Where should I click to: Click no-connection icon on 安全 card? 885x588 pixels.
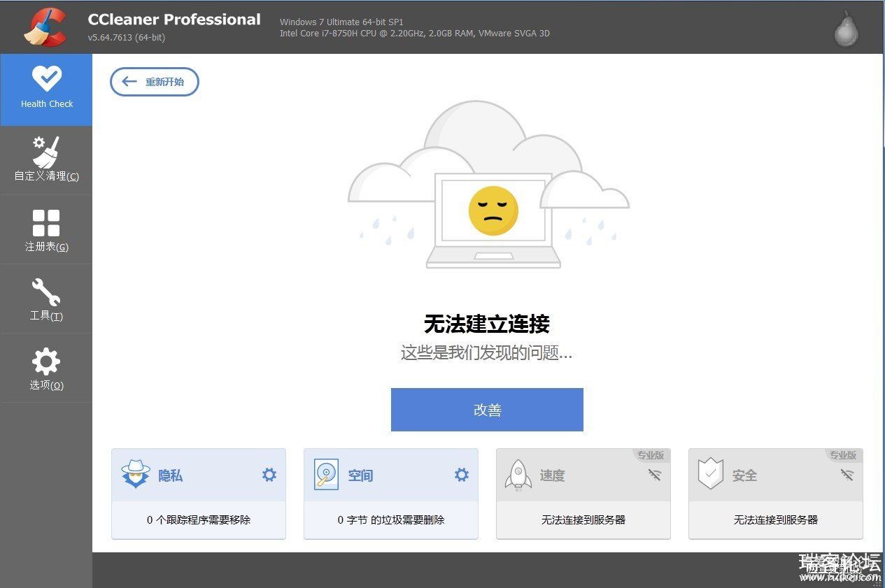coord(847,475)
